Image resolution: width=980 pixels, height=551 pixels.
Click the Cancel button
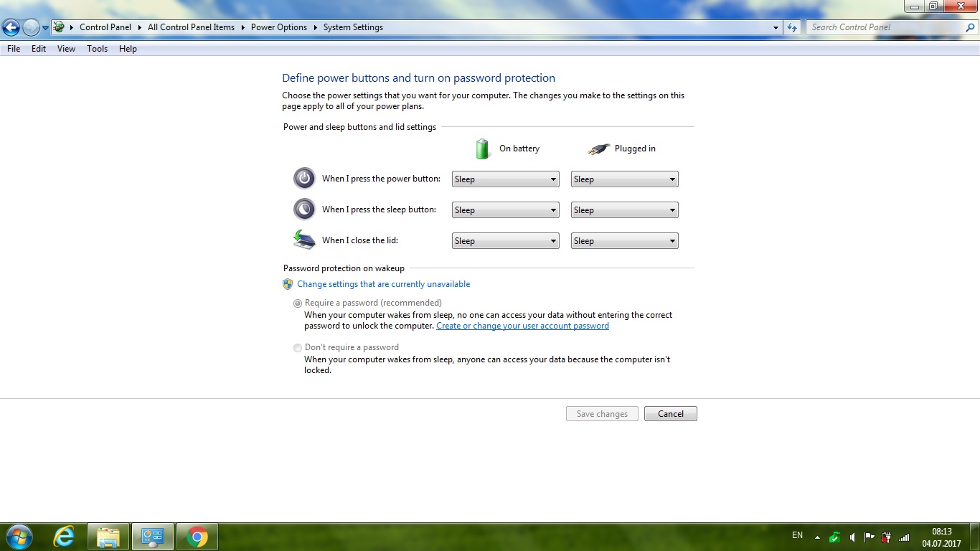(x=671, y=414)
